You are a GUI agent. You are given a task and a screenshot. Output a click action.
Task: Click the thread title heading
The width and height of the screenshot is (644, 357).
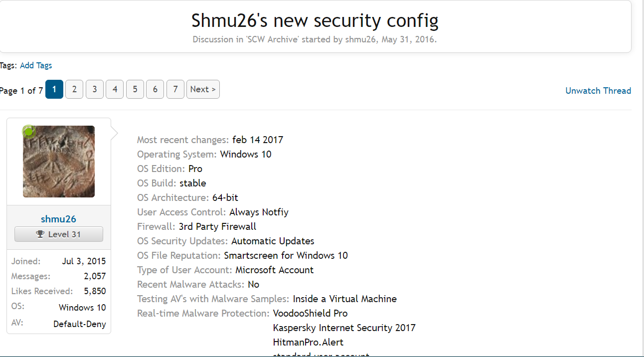tap(315, 20)
